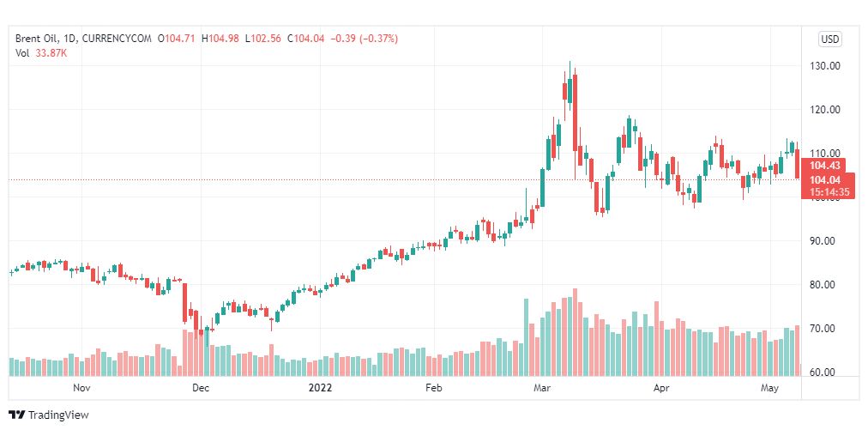868x430 pixels.
Task: Click the TradingView text link
Action: [58, 415]
